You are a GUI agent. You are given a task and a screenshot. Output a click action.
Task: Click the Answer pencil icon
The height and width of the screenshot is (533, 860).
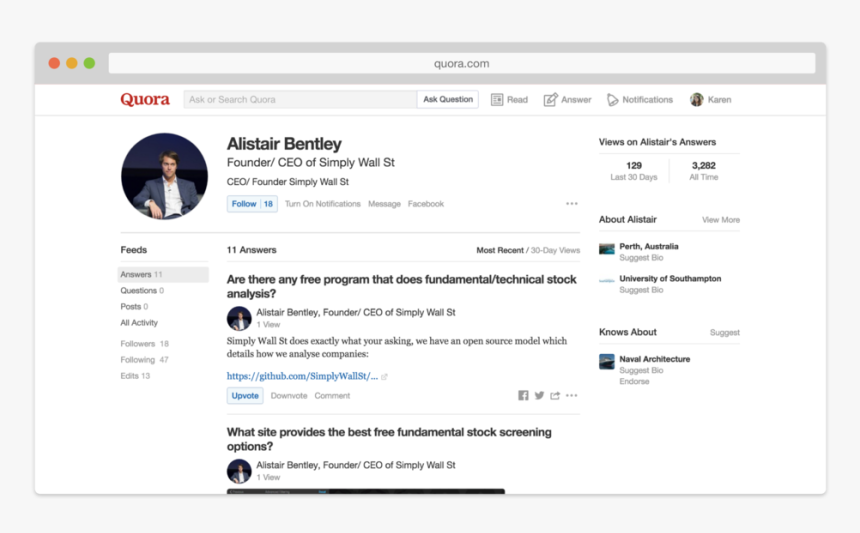(550, 99)
